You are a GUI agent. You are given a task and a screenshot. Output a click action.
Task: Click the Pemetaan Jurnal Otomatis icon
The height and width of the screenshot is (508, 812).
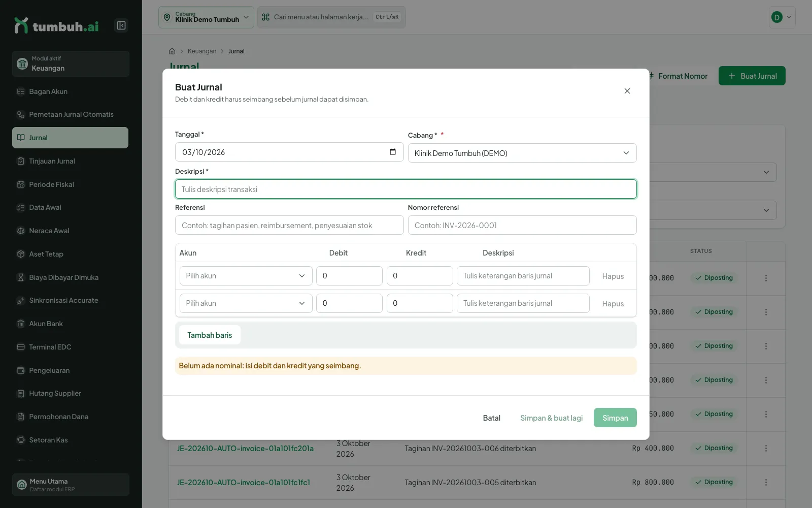click(x=21, y=115)
